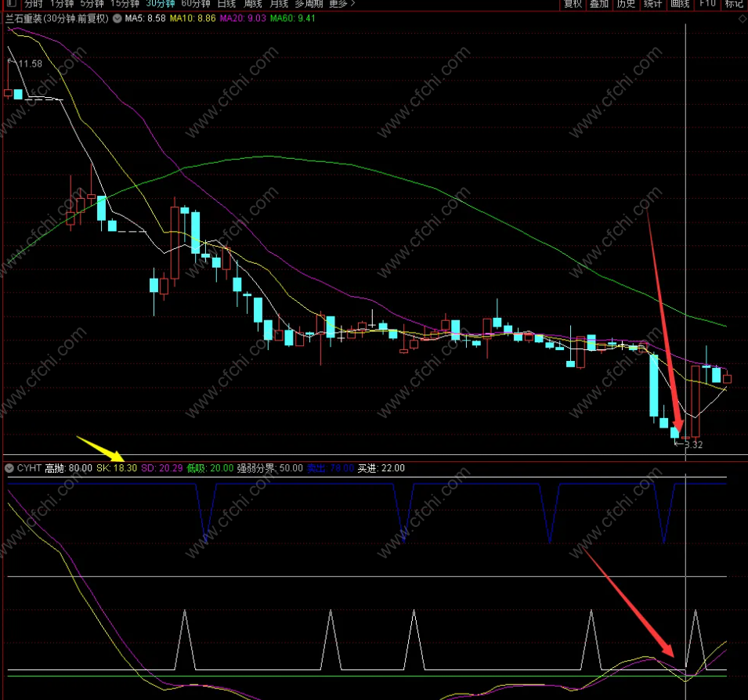Screen dimensions: 748x700
Task: Switch to 日线 daily chart
Action: click(x=228, y=4)
